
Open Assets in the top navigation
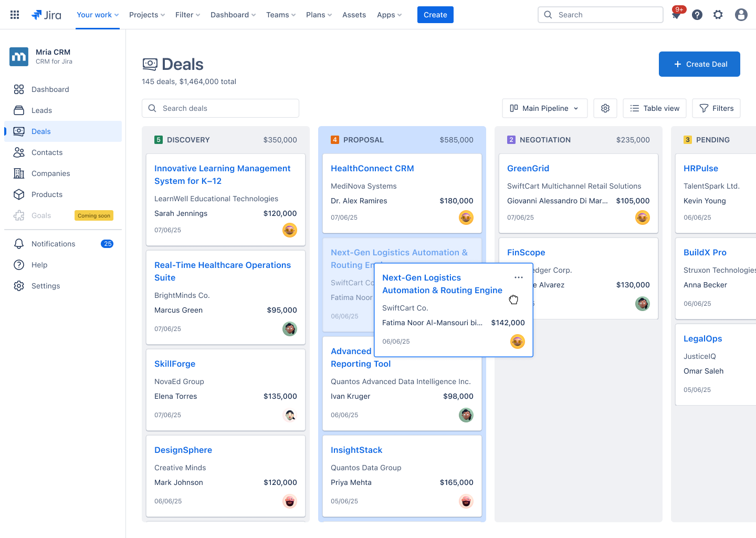tap(354, 15)
